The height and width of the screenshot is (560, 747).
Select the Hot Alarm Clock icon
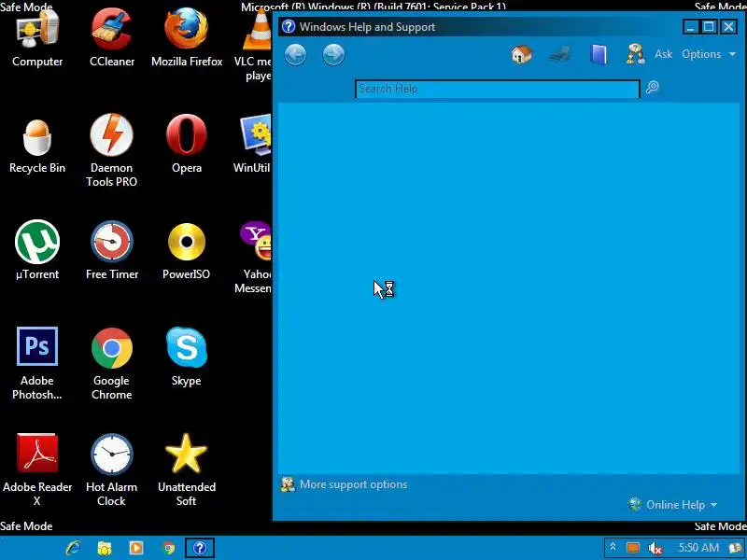[x=112, y=470]
